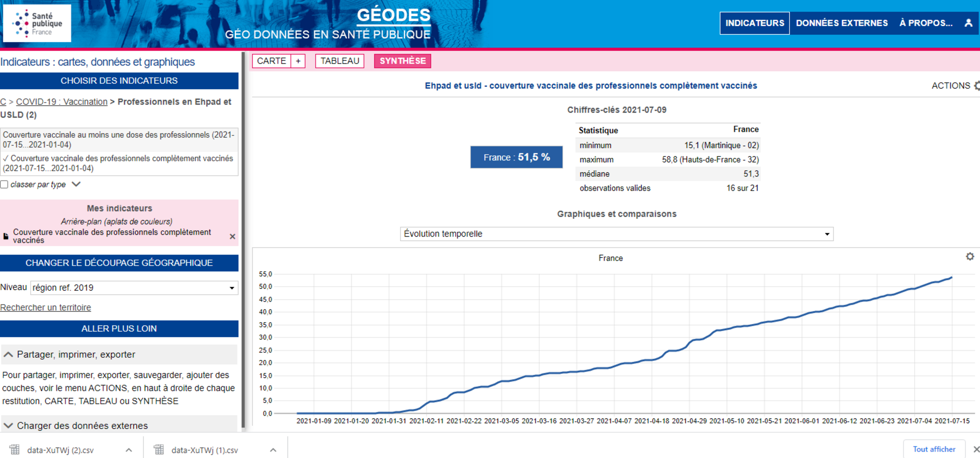Follow the COVID-19 : Vaccination breadcrumb link

(61, 102)
